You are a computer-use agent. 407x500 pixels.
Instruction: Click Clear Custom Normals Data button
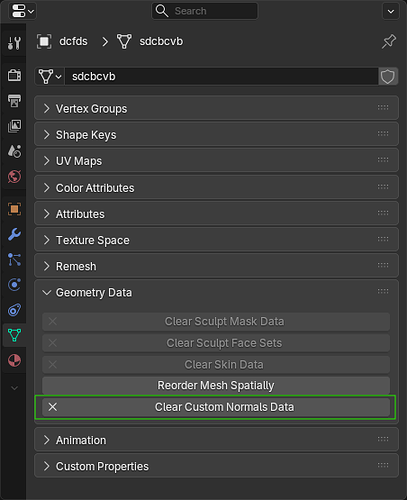pos(216,407)
